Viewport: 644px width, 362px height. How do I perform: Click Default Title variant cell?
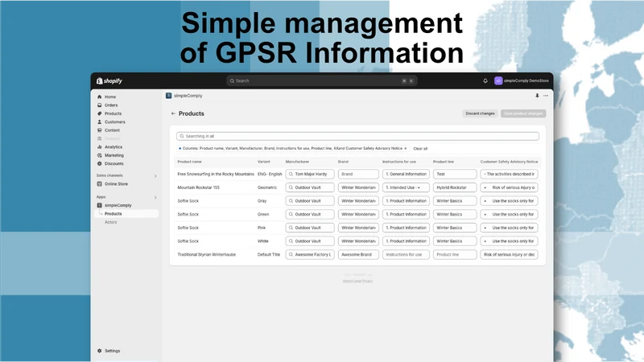coord(269,254)
